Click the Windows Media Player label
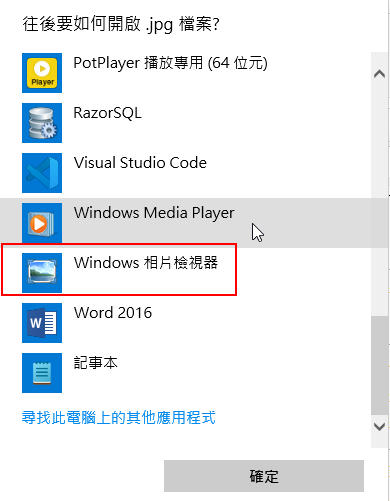Viewport: 390px width, 501px height. coord(154,213)
